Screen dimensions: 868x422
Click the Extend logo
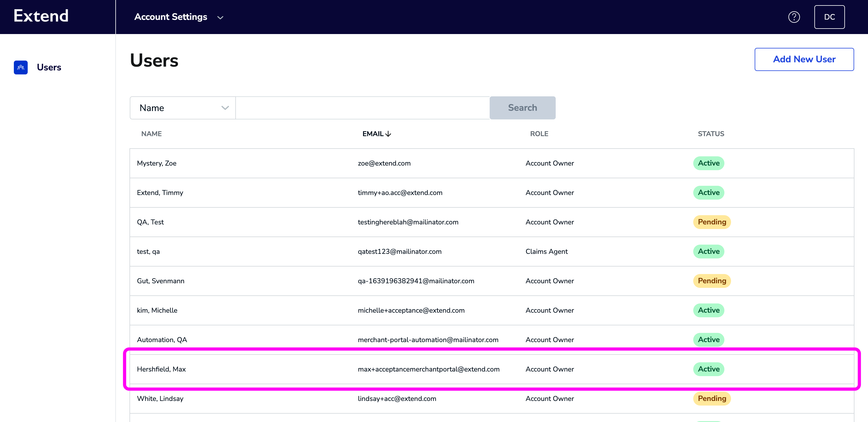tap(41, 16)
